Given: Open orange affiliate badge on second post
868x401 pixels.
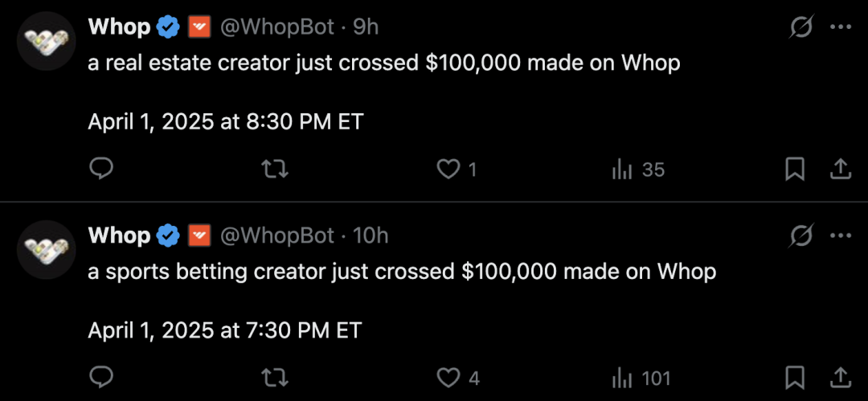Looking at the screenshot, I should tap(200, 236).
